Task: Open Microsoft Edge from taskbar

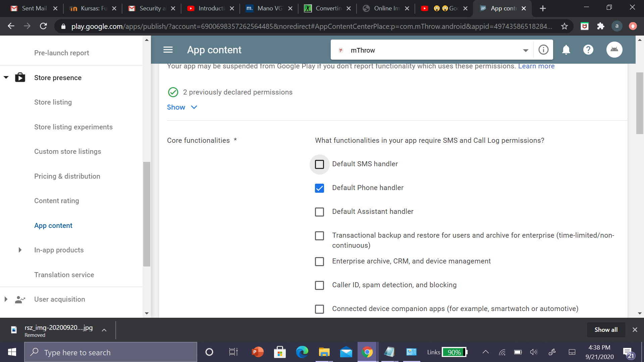Action: coord(302,352)
